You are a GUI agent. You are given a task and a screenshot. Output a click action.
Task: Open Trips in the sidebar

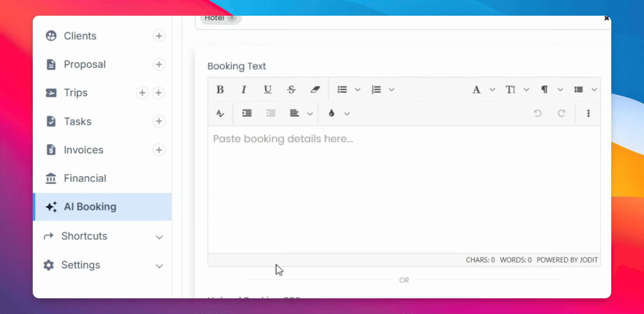point(75,93)
